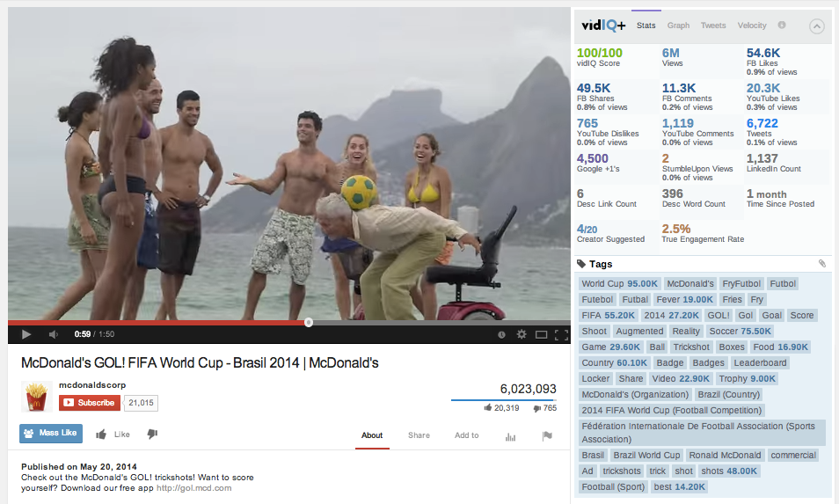
Task: Collapse the vidIQ panel with chevron
Action: tap(816, 26)
